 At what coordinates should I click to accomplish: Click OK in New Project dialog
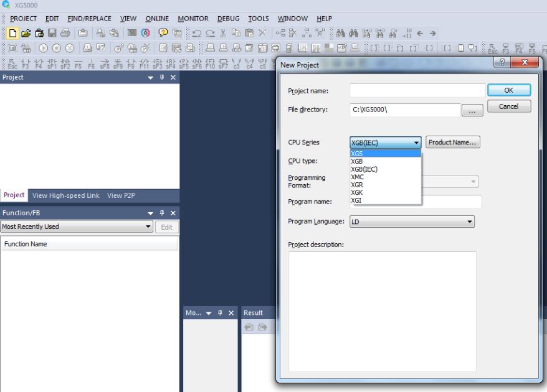(509, 90)
